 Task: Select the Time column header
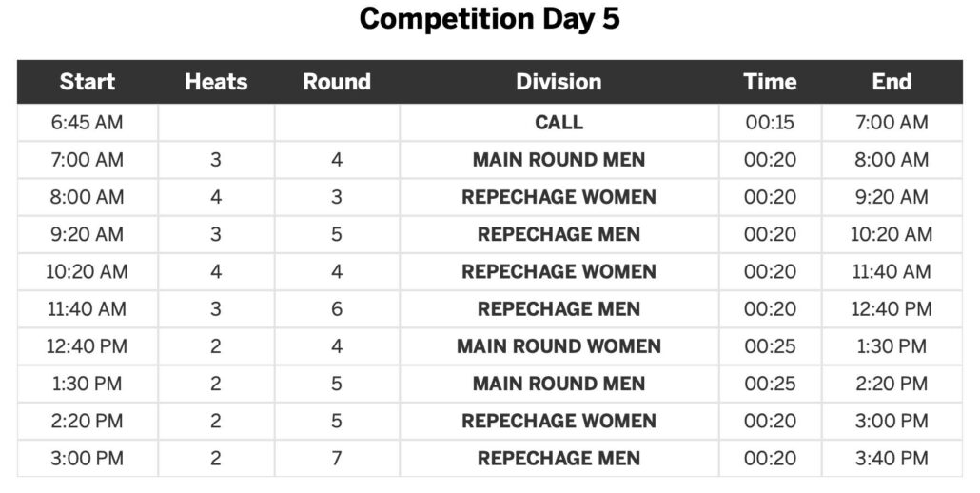(x=770, y=82)
